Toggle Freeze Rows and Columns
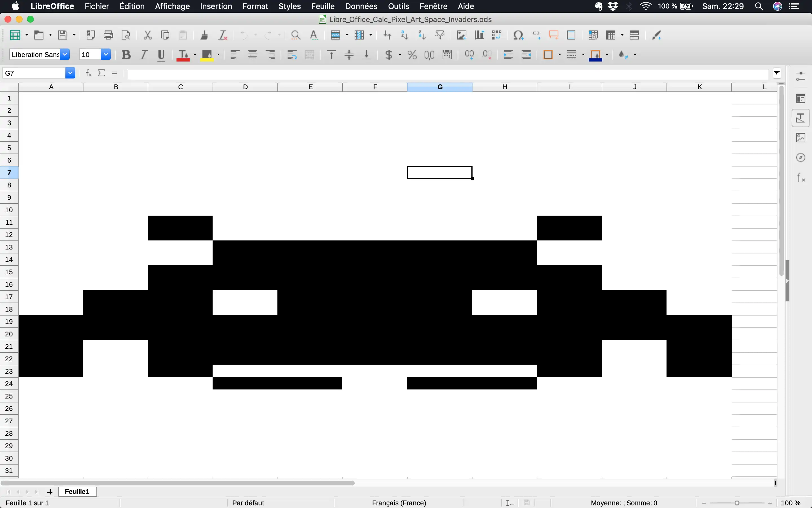 (x=611, y=35)
